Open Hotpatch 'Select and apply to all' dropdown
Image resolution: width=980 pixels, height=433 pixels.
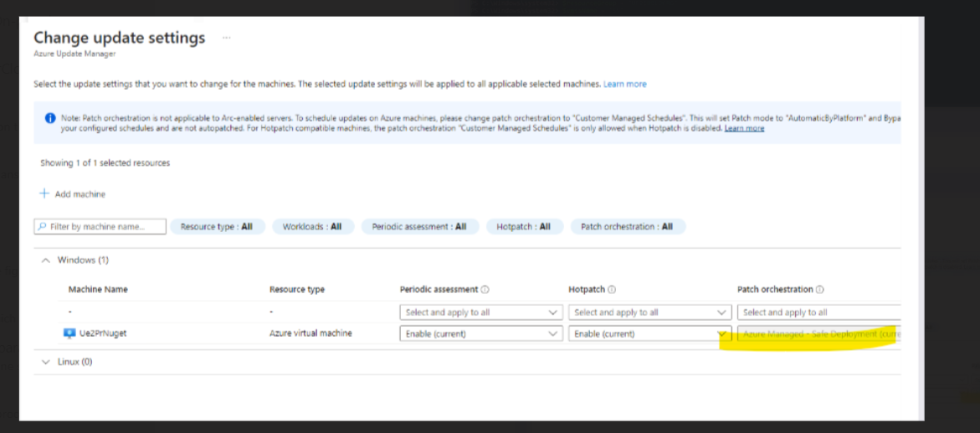click(x=649, y=312)
